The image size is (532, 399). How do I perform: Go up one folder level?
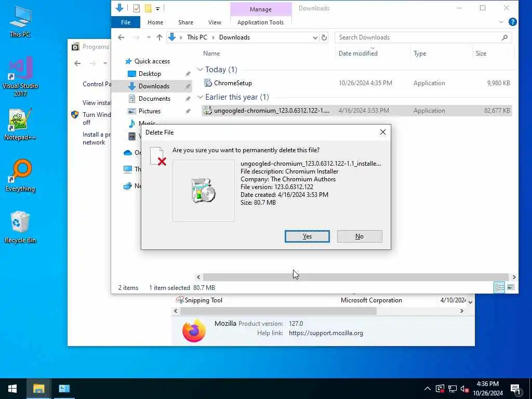click(x=159, y=37)
